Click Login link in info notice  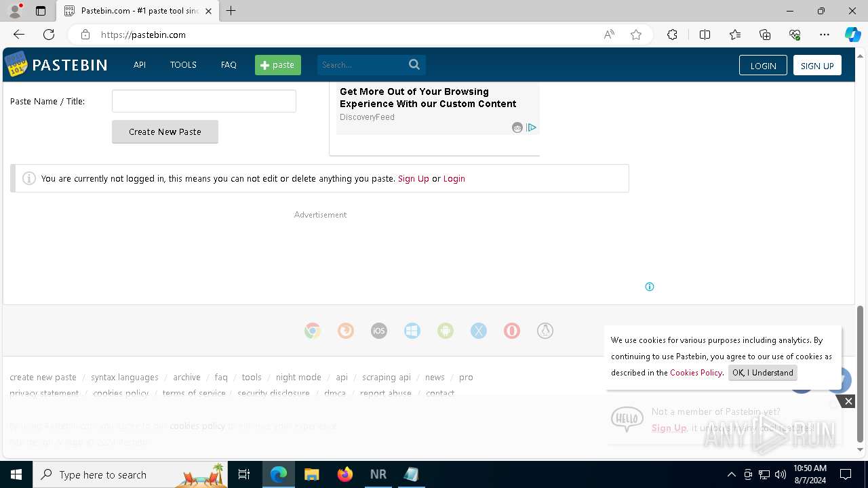pos(454,179)
